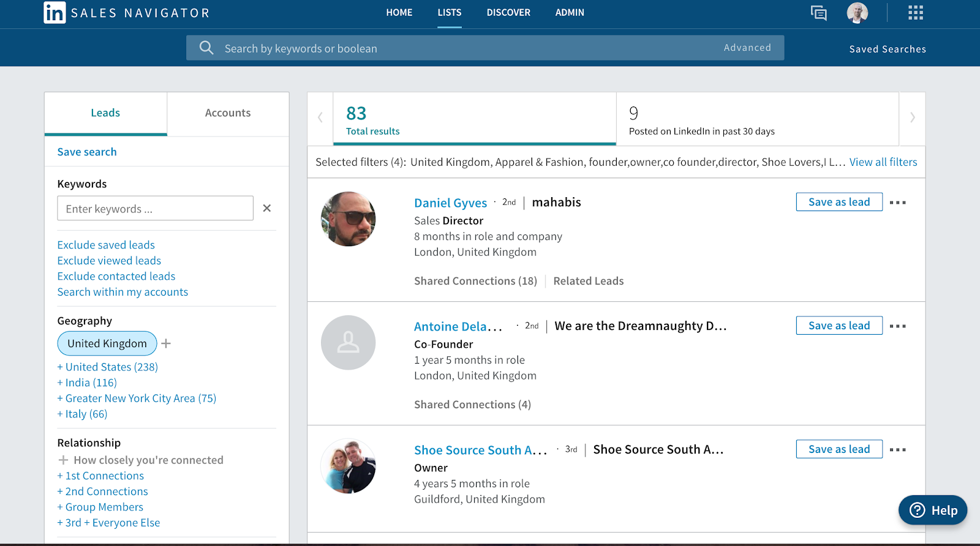Open Daniel Gyves profile name link
The height and width of the screenshot is (546, 980).
[x=450, y=203]
